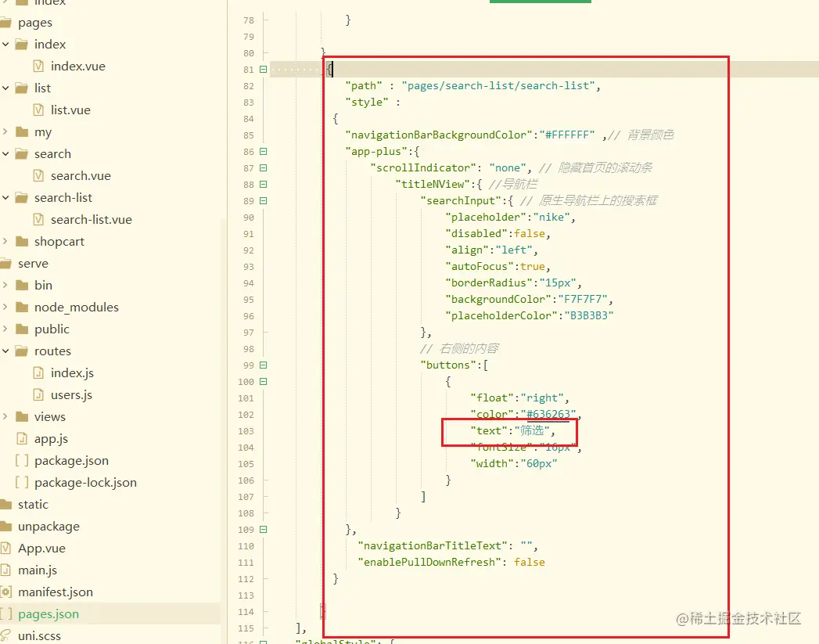This screenshot has height=644, width=819.
Task: Click the search-list.vue file icon
Action: (x=38, y=219)
